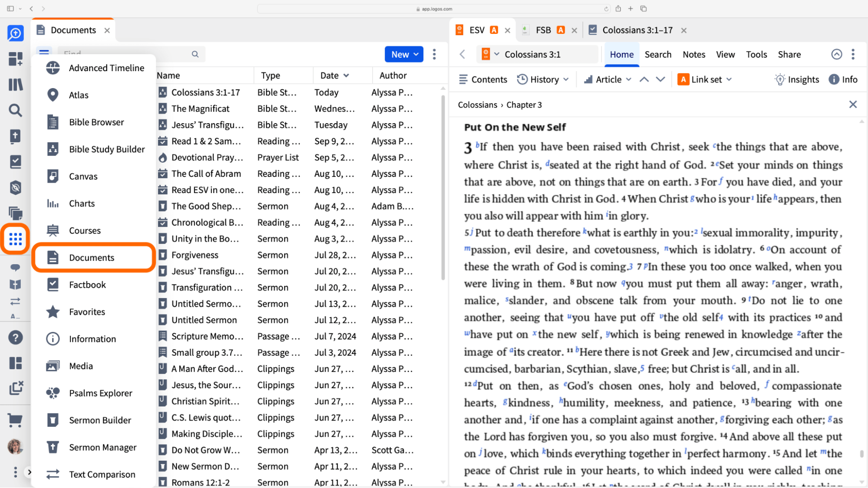The image size is (868, 488).
Task: Sort documents by Name column
Action: point(168,75)
